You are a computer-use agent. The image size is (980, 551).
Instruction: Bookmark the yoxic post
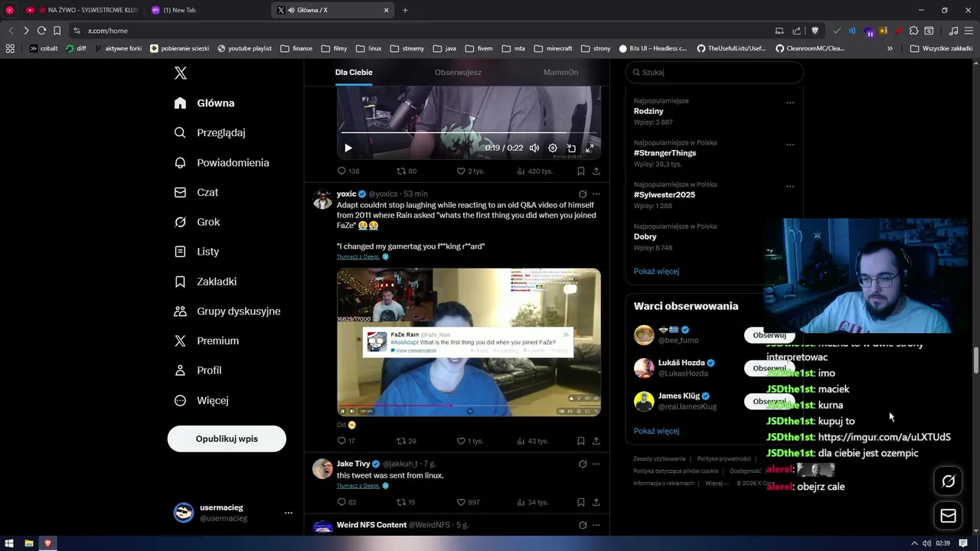coord(581,441)
